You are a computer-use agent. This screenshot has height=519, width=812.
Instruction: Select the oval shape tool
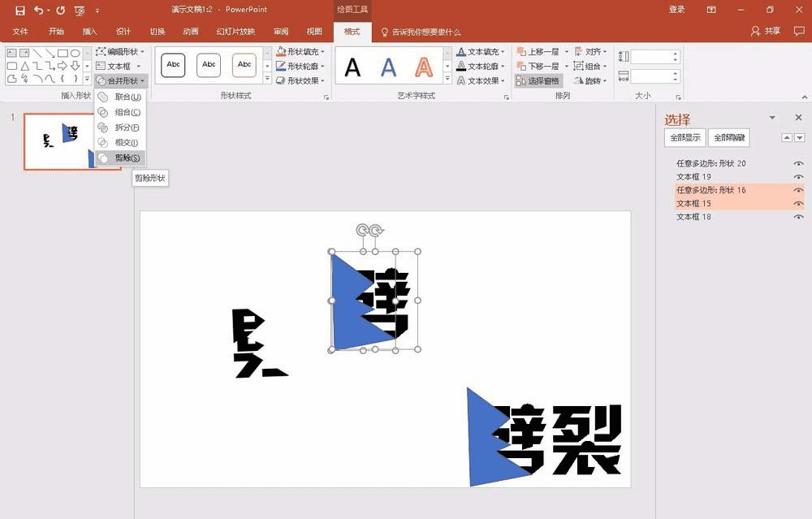[x=75, y=53]
